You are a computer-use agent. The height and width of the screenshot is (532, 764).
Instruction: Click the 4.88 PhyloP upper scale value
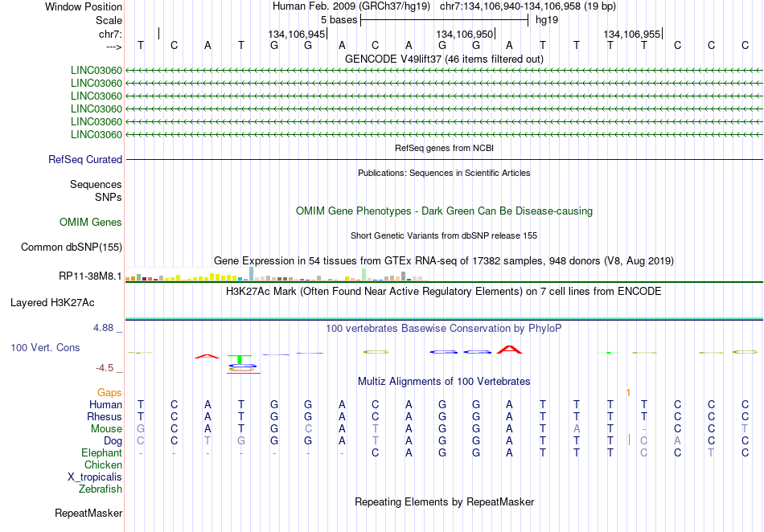point(103,328)
